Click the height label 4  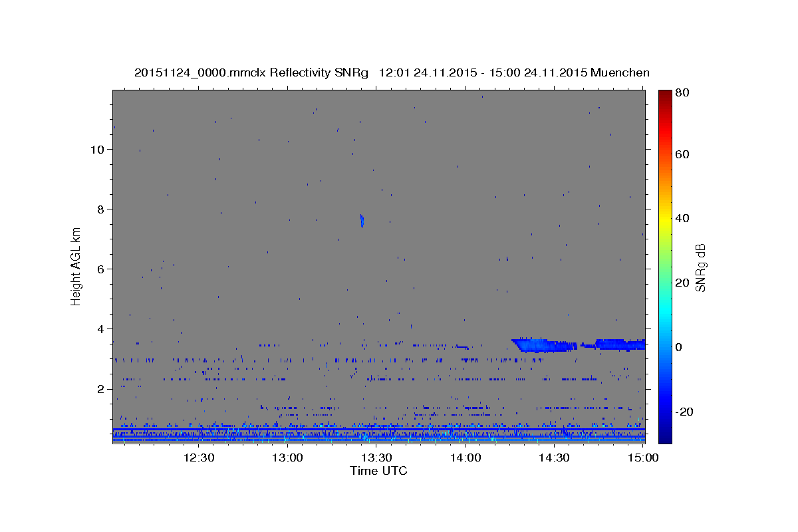coord(100,329)
